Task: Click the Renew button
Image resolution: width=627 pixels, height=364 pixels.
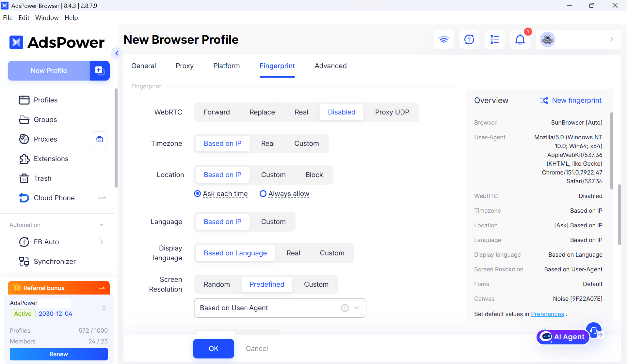Action: tap(59, 354)
